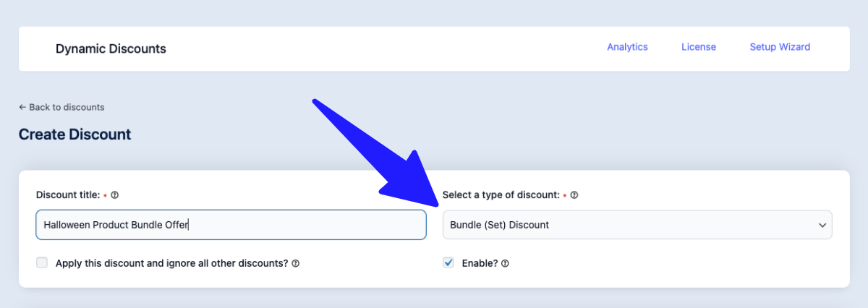This screenshot has width=868, height=308.
Task: Click the 'Select a type of discount' label
Action: (x=501, y=195)
